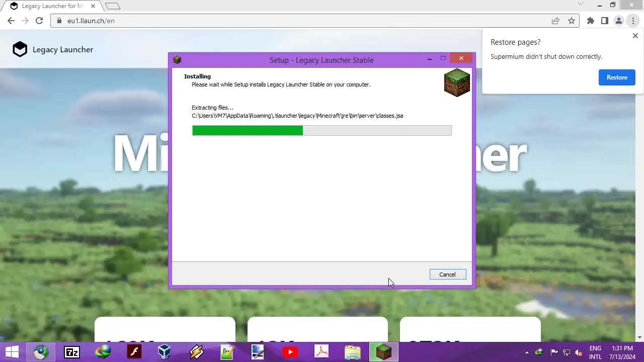Click the classes.jsa file path text

pyautogui.click(x=297, y=116)
